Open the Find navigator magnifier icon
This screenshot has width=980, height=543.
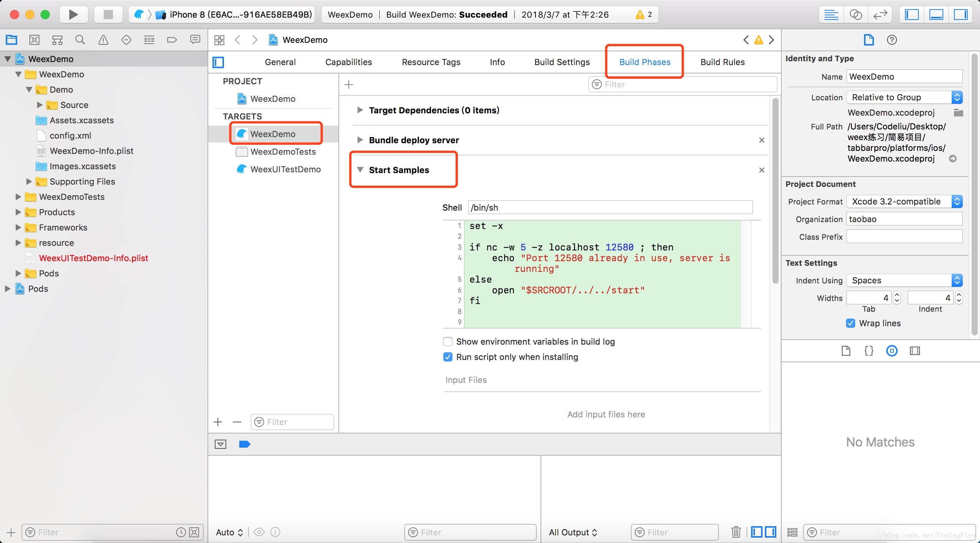click(80, 40)
